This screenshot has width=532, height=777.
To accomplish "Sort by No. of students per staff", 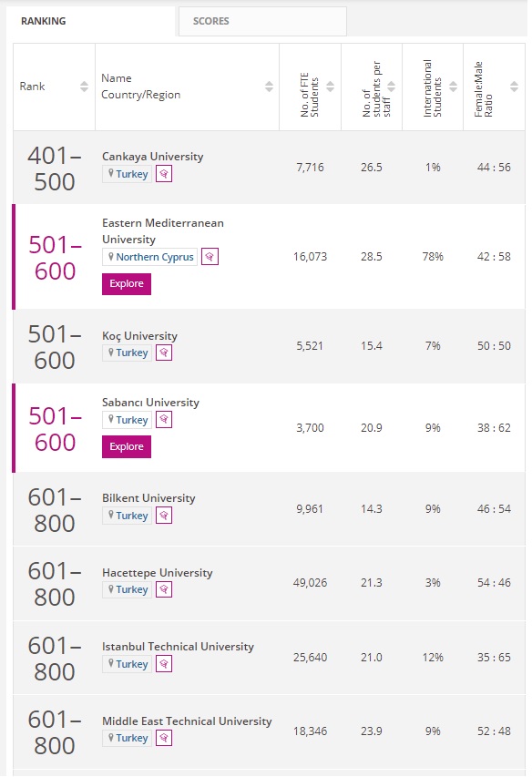I will 392,87.
